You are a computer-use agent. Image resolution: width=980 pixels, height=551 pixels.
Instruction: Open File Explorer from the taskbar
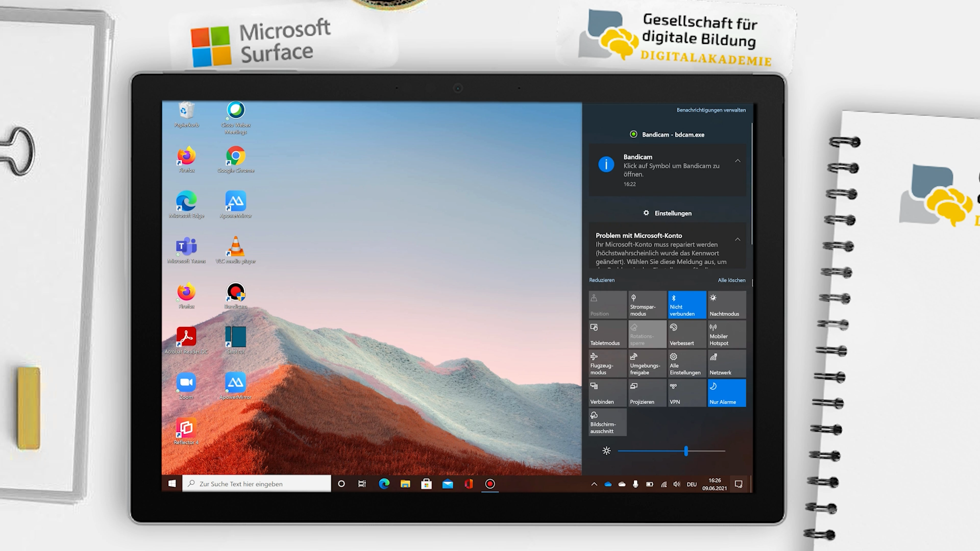[405, 484]
